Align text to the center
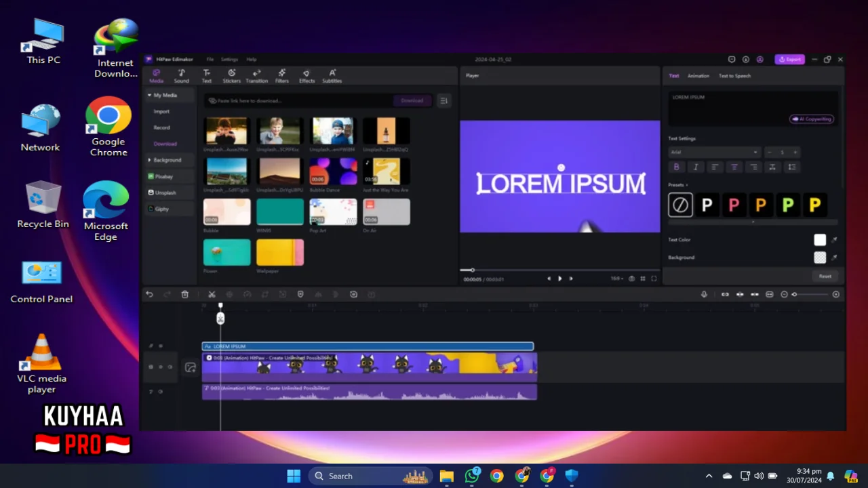This screenshot has width=868, height=488. pos(734,167)
